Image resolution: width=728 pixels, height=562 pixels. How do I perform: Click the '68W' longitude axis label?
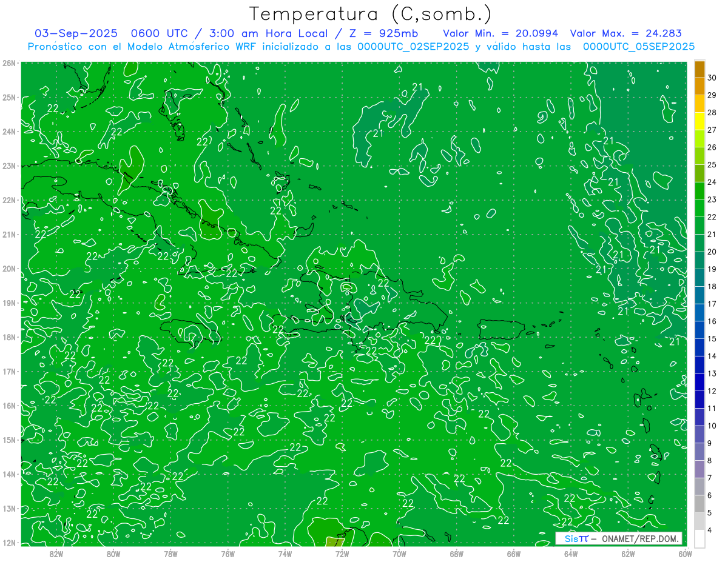[457, 553]
